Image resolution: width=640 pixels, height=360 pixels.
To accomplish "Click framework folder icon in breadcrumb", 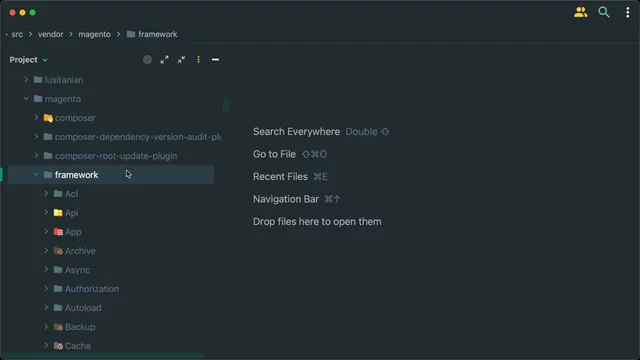I will [x=131, y=34].
